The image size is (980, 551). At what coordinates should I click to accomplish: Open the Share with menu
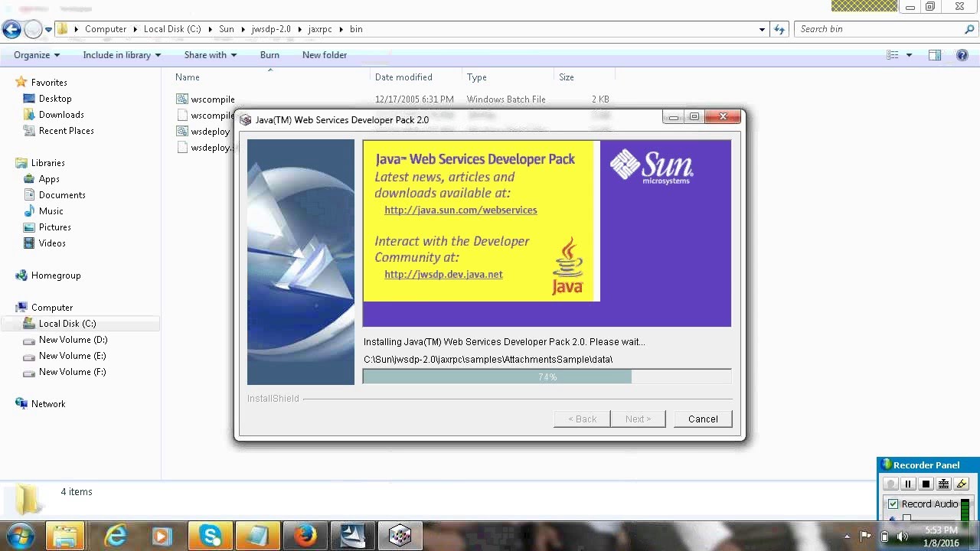pyautogui.click(x=210, y=55)
